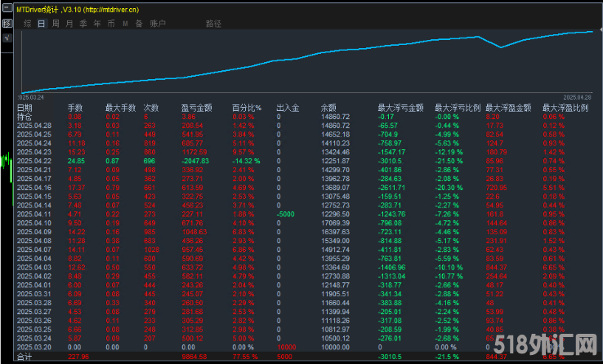Click the 1172.59 profit cell
Viewport: 603px width, 364px height.
[x=194, y=152]
